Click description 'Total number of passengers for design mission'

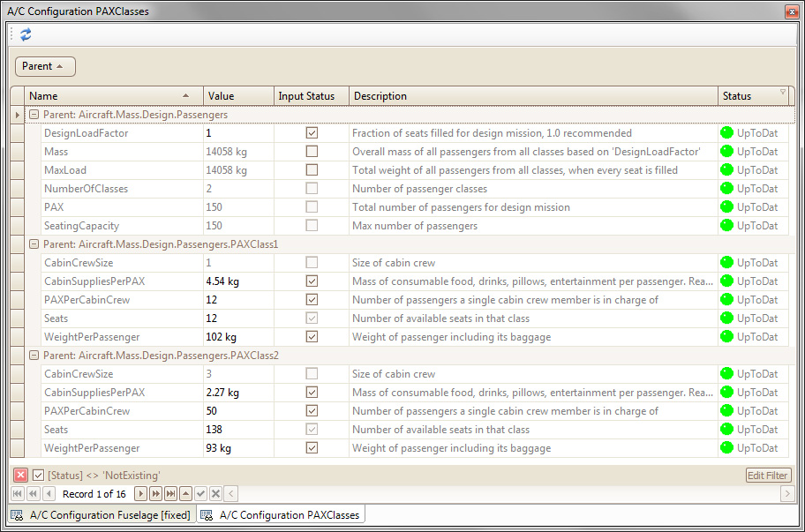pyautogui.click(x=461, y=207)
